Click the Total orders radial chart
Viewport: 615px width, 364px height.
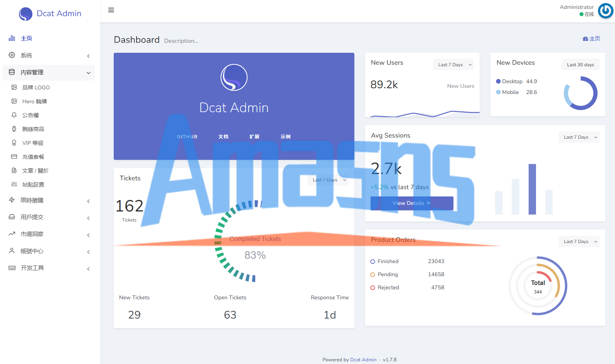[538, 286]
